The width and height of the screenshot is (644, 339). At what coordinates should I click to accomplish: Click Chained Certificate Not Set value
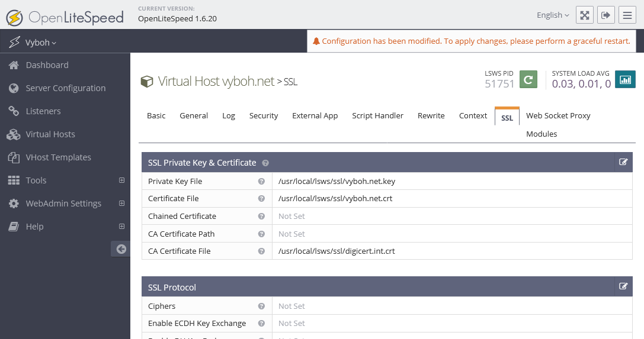click(291, 216)
